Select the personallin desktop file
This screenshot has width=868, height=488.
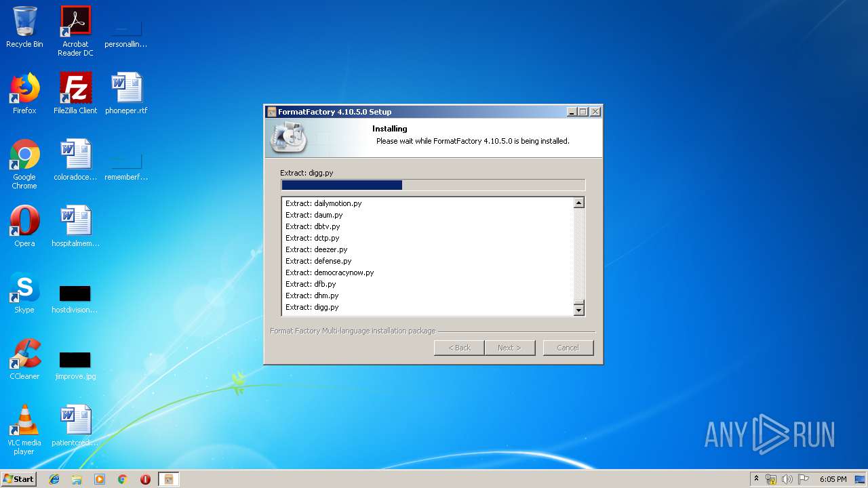tap(126, 31)
